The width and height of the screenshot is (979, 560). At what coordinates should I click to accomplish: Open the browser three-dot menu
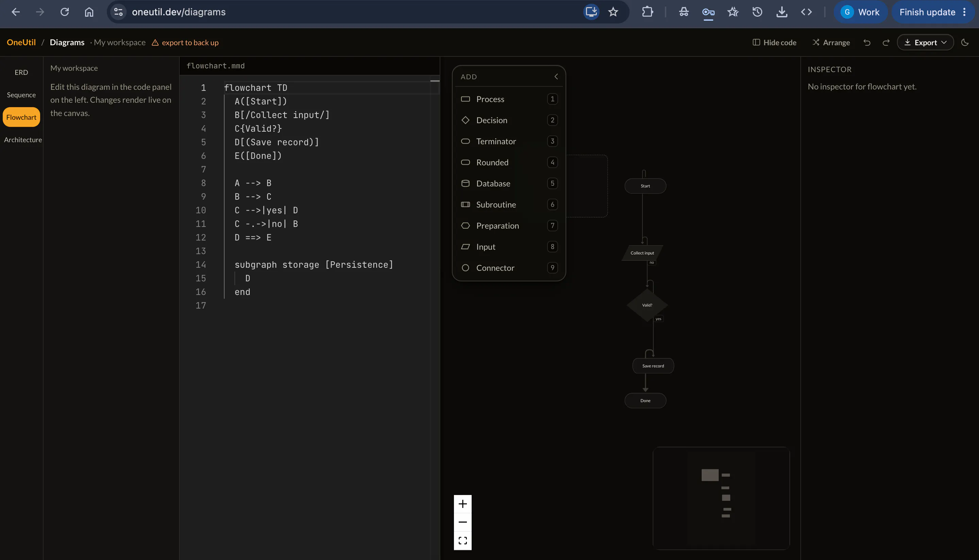964,12
